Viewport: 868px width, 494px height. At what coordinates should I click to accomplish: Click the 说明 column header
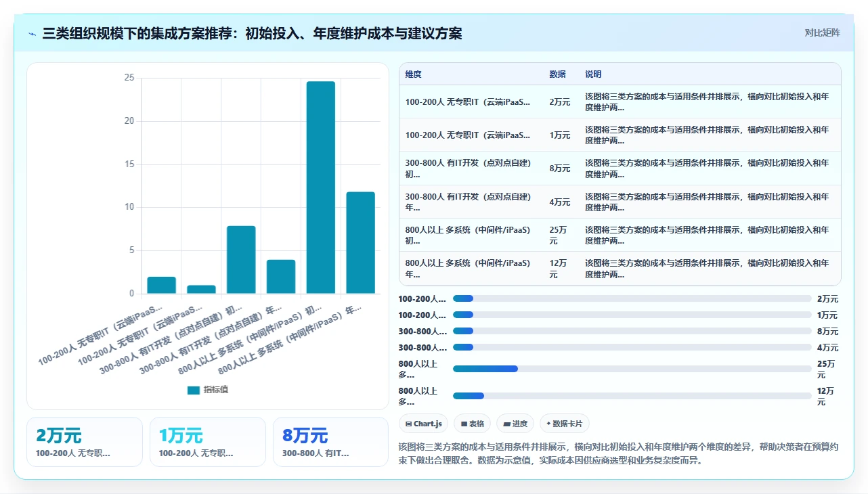[x=593, y=74]
